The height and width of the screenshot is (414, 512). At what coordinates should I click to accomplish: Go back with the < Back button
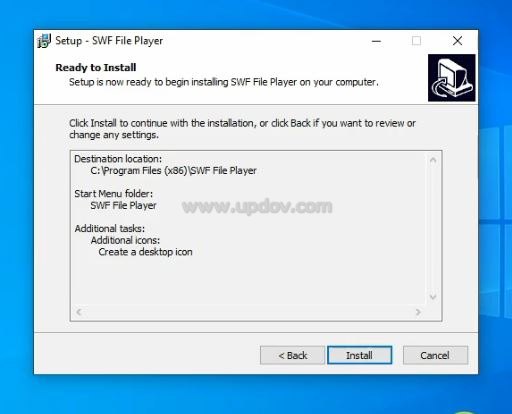(292, 355)
